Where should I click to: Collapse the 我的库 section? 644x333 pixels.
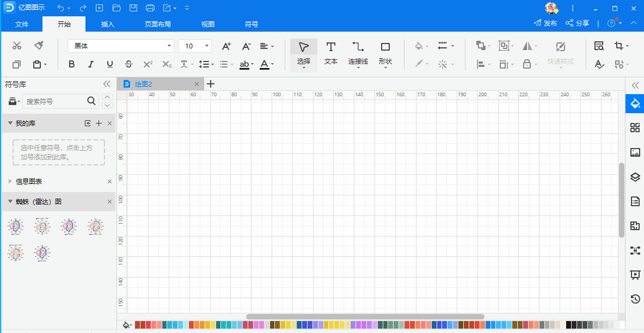coord(10,123)
